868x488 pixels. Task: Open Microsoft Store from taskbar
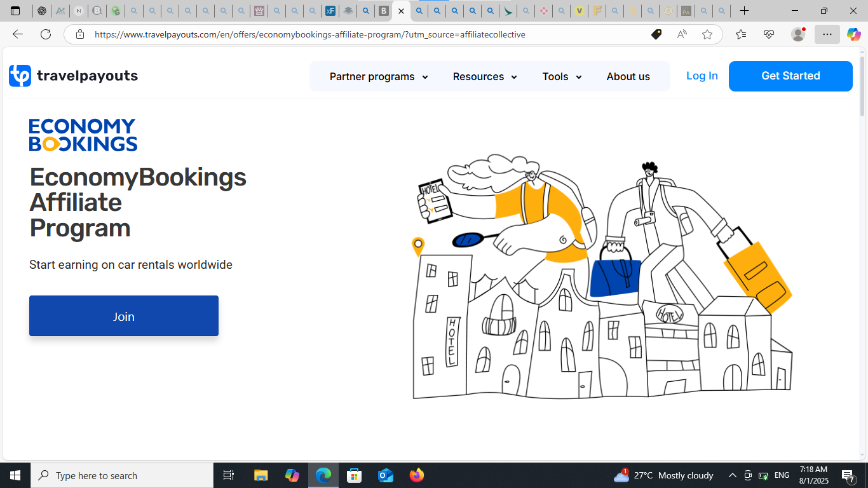[x=355, y=475]
